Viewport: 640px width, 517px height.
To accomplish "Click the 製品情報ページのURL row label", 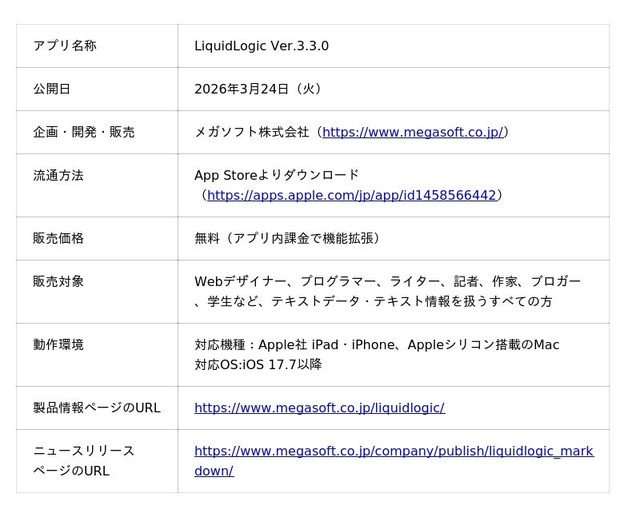I will (x=96, y=408).
